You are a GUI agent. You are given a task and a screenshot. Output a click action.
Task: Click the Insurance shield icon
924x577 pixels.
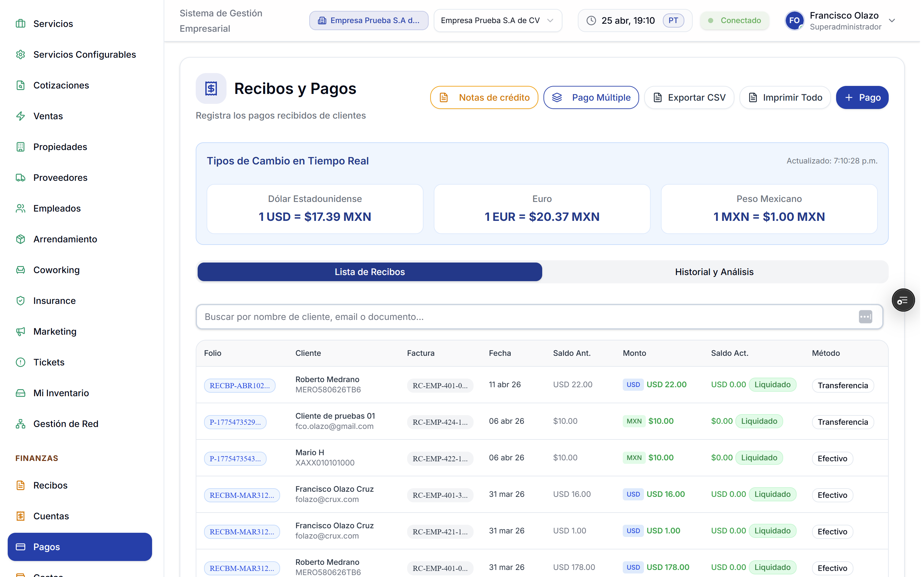pos(21,301)
